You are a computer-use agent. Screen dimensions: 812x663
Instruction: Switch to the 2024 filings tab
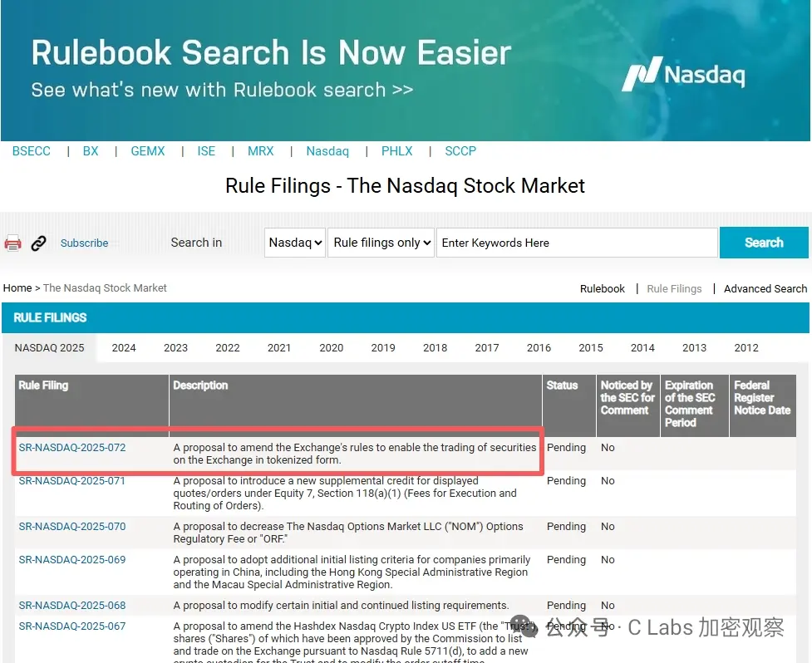pyautogui.click(x=124, y=347)
